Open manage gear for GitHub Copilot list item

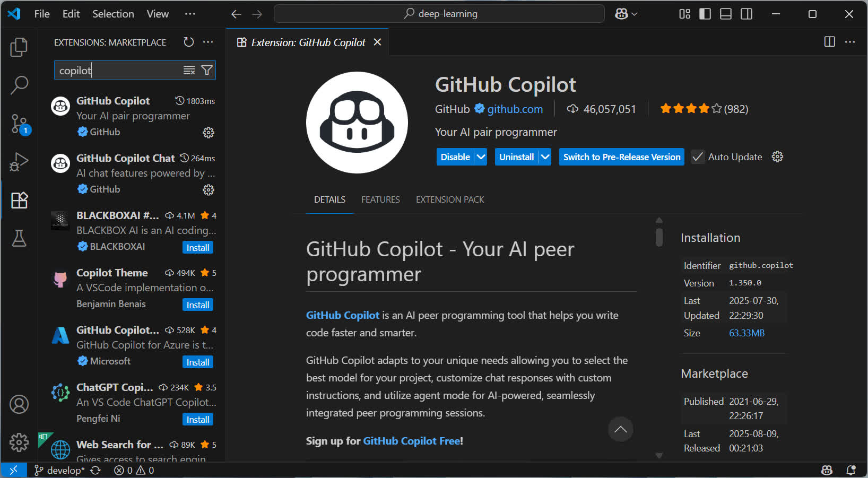(209, 133)
